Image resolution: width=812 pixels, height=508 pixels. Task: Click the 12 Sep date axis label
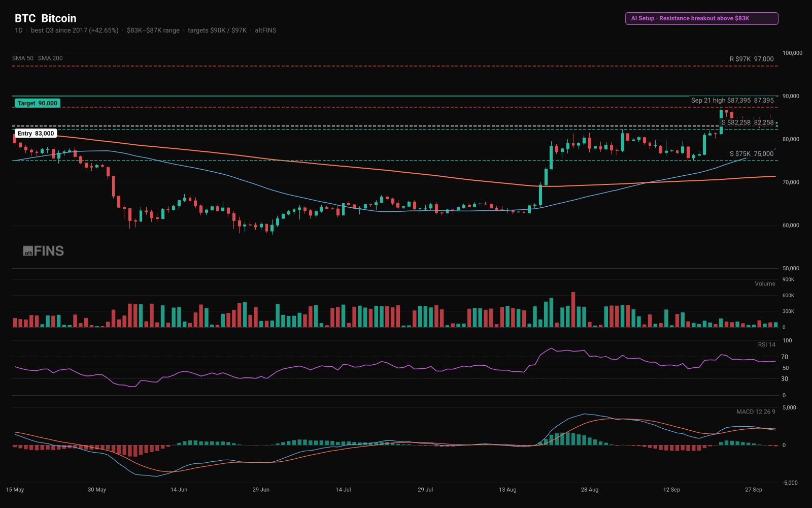click(671, 490)
